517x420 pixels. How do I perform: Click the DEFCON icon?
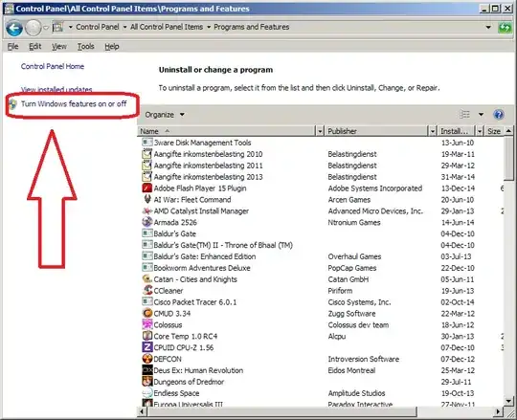(147, 359)
